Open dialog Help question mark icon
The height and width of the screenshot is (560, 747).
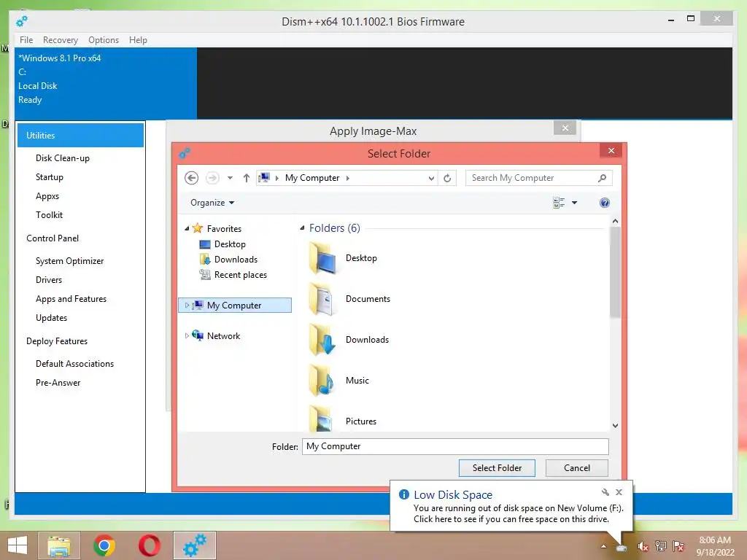click(605, 203)
